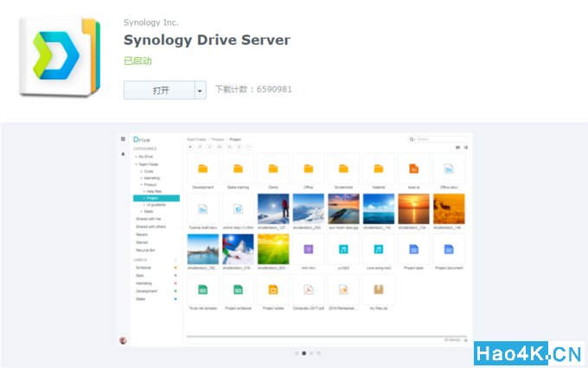Screen dimensions: 588x368
Task: Click the 下载计数 6590981 text
Action: [253, 89]
